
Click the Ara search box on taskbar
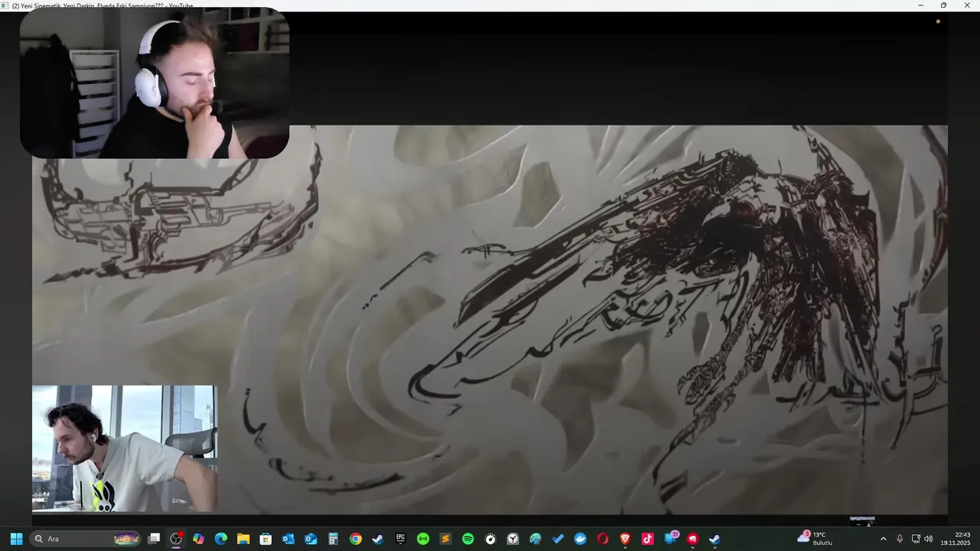click(87, 539)
